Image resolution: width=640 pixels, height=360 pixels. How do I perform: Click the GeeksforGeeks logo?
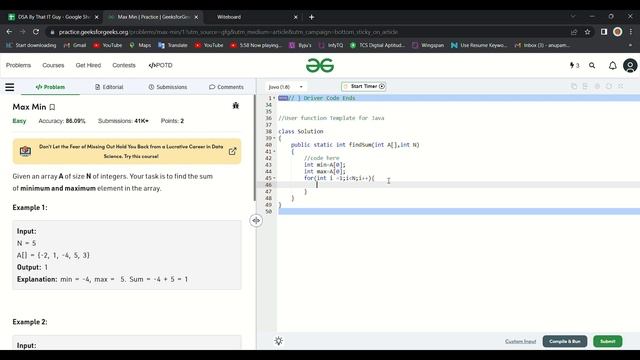coord(320,65)
